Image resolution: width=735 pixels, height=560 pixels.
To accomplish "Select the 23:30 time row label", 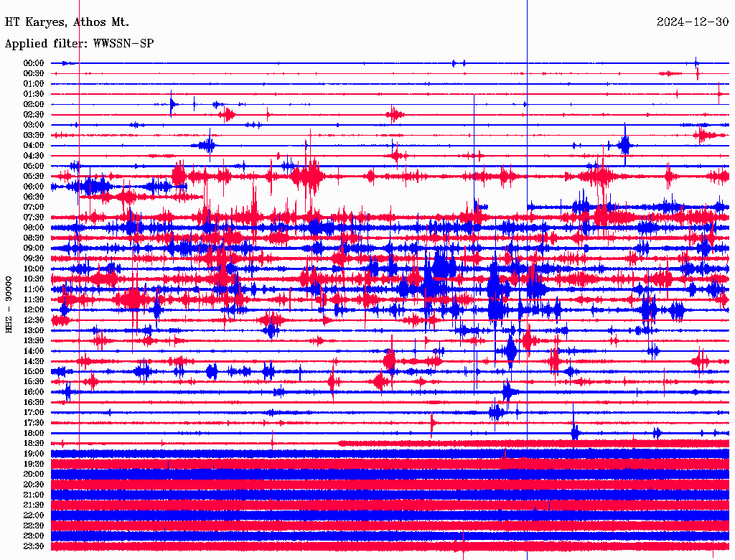I will (34, 546).
